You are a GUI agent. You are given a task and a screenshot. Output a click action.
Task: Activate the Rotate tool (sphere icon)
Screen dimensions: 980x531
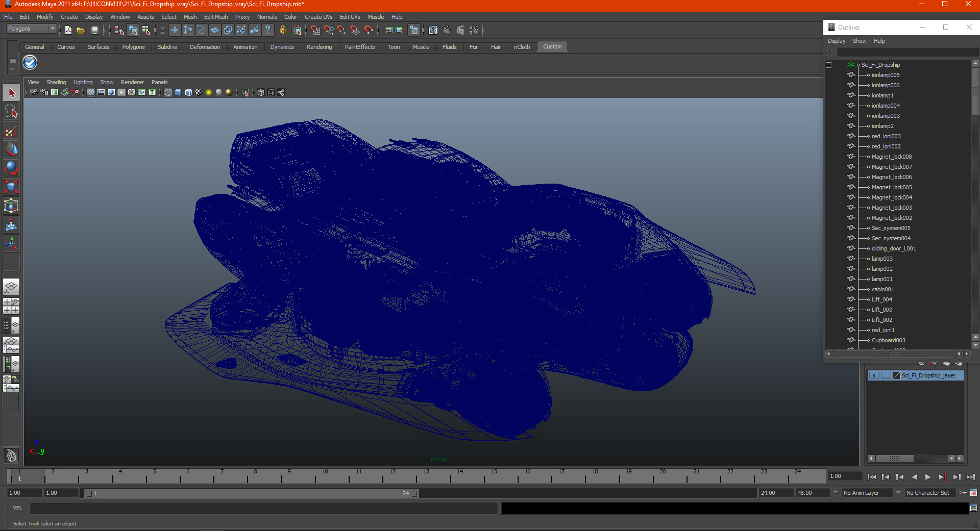click(11, 168)
